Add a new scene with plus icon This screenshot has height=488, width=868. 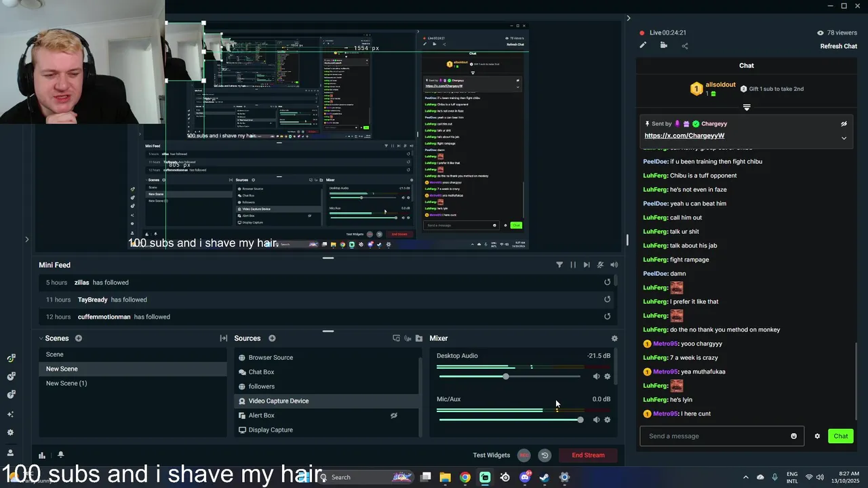coord(79,338)
